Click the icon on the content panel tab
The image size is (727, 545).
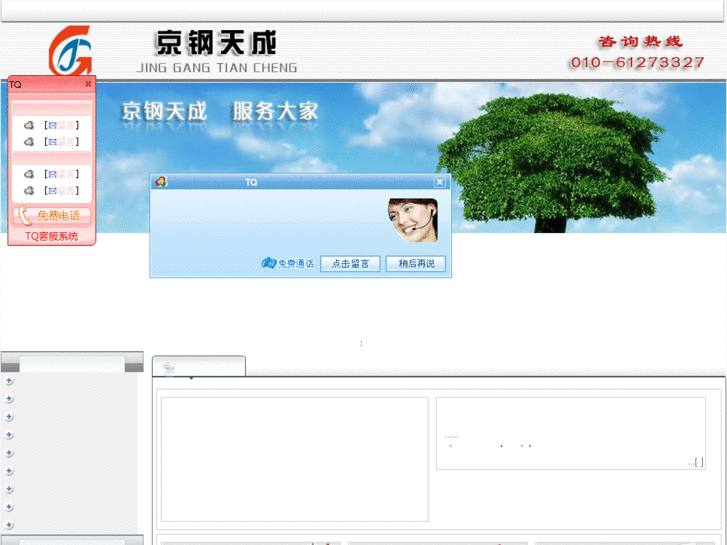click(x=169, y=369)
